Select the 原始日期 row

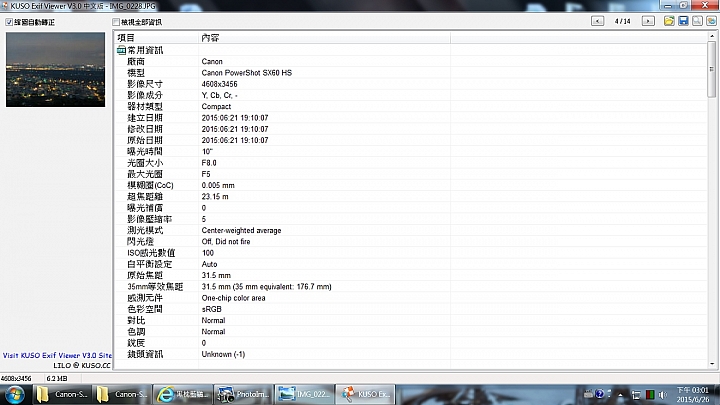point(411,140)
